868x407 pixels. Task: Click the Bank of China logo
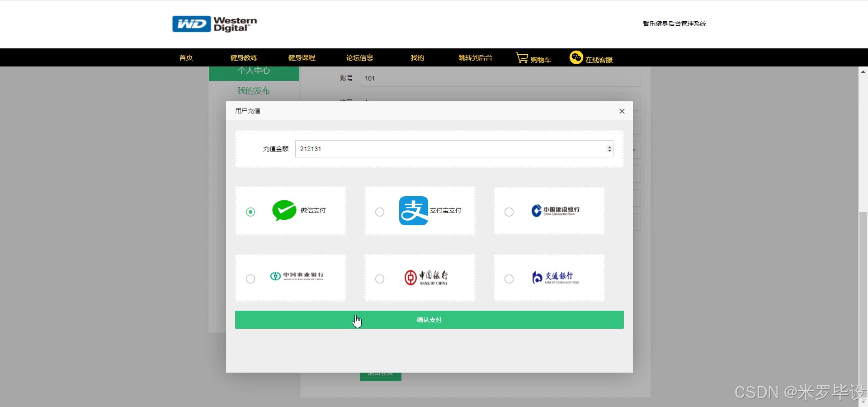click(426, 278)
